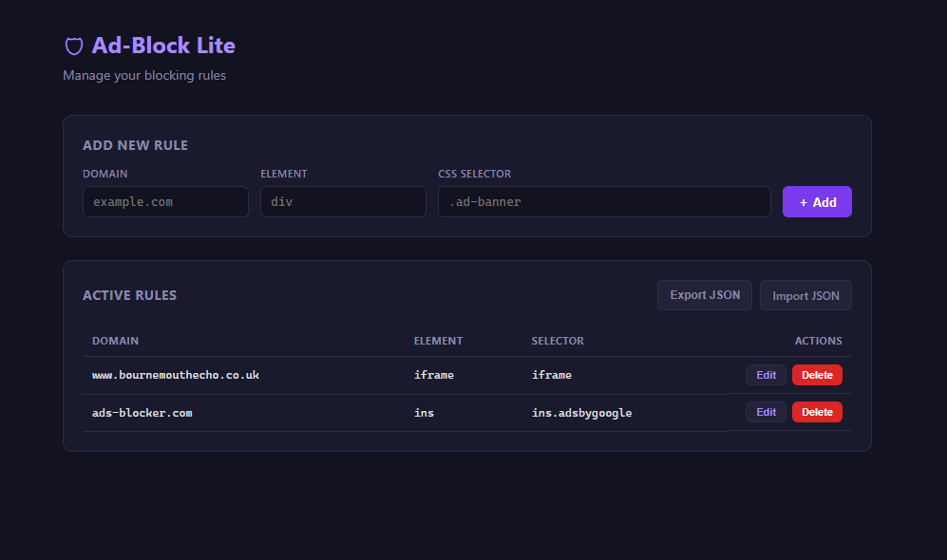Click the plus icon on the Add button
The width and height of the screenshot is (947, 560).
tap(802, 201)
